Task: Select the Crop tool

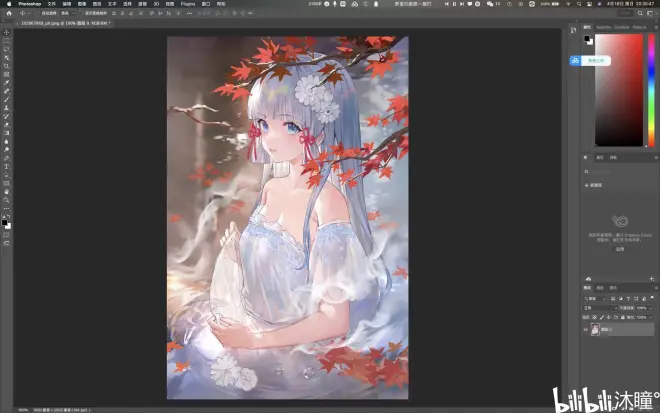Action: [6, 66]
